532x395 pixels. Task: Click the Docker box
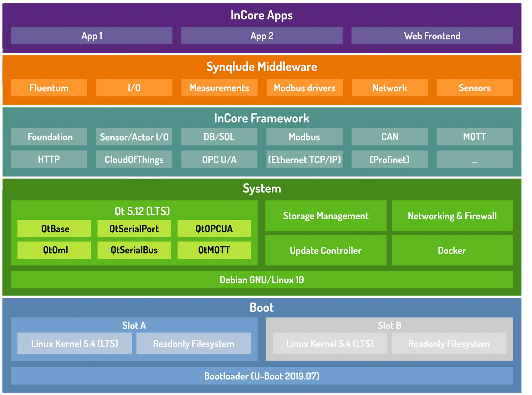452,250
